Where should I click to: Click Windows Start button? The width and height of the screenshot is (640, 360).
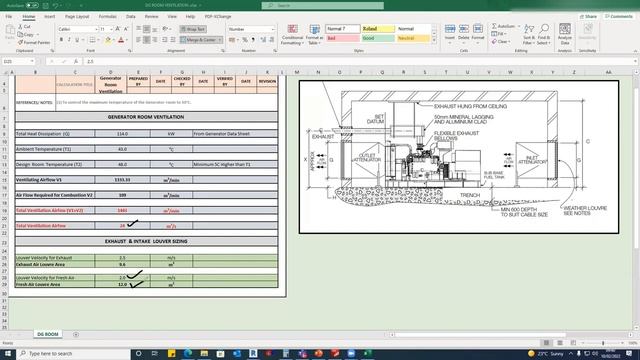(8, 353)
